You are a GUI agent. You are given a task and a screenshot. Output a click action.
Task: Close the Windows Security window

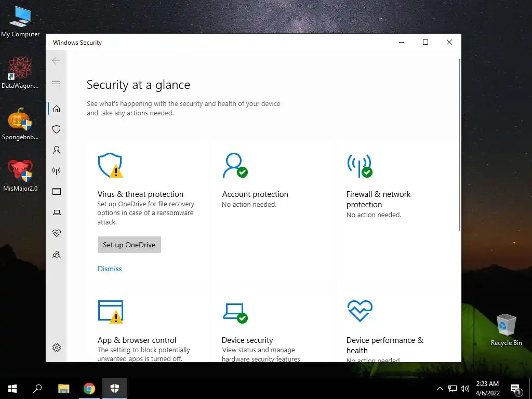point(449,42)
